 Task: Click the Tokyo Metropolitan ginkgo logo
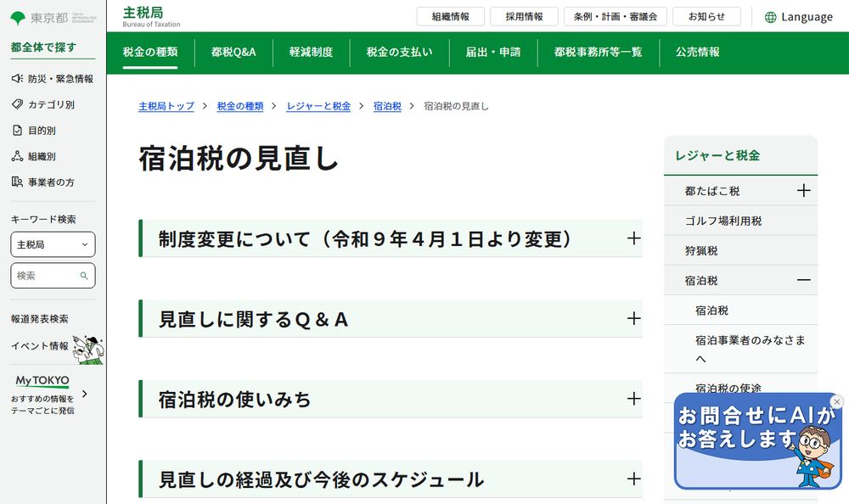(18, 18)
